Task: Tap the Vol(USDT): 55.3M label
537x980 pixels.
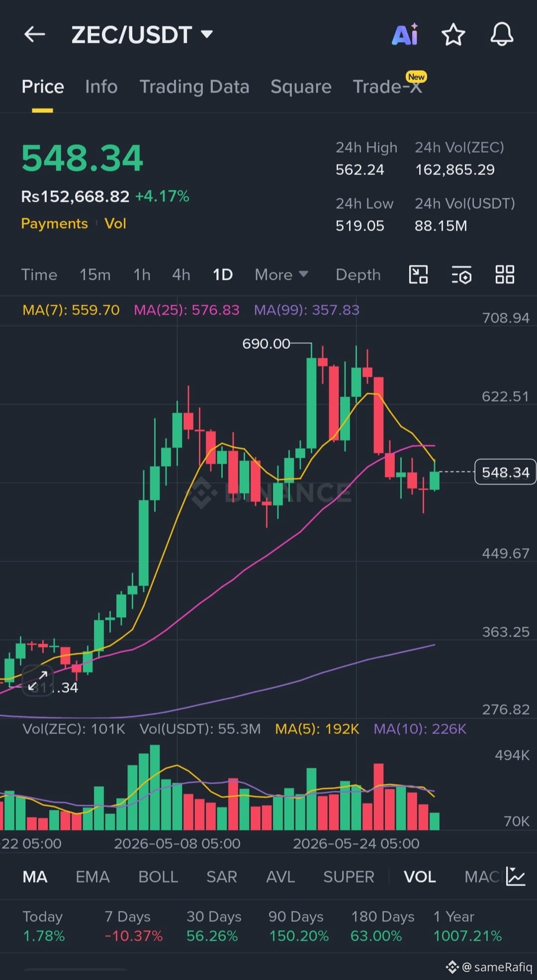Action: coord(200,729)
